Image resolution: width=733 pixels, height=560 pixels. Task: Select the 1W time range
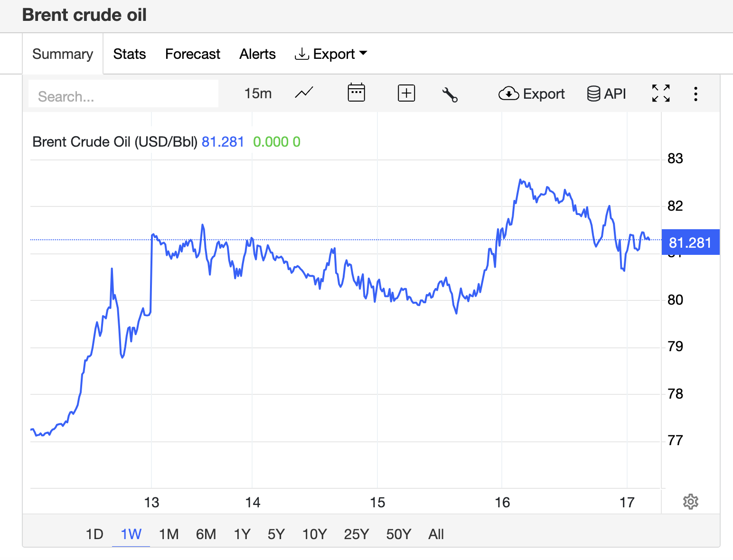tap(131, 534)
